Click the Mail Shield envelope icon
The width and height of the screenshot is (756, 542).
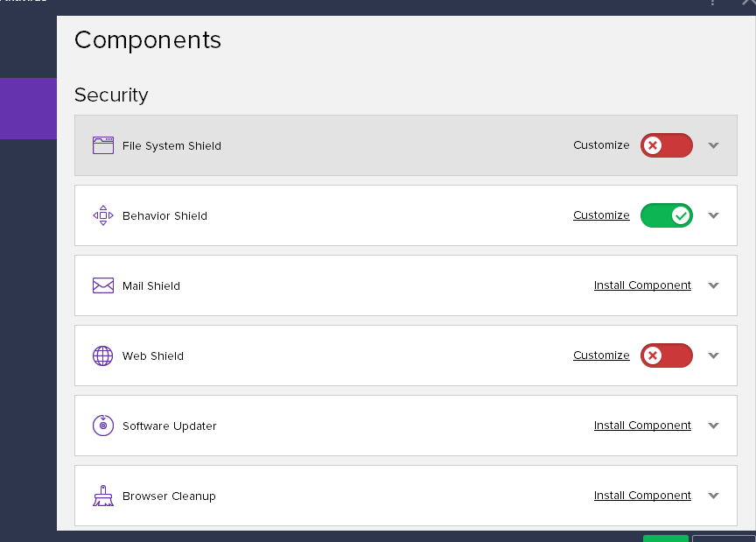tap(103, 285)
